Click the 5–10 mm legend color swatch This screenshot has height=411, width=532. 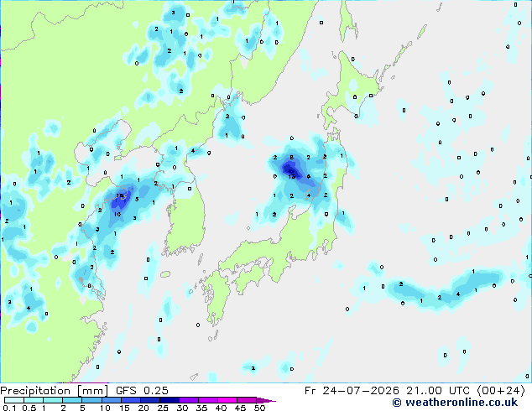pos(92,400)
